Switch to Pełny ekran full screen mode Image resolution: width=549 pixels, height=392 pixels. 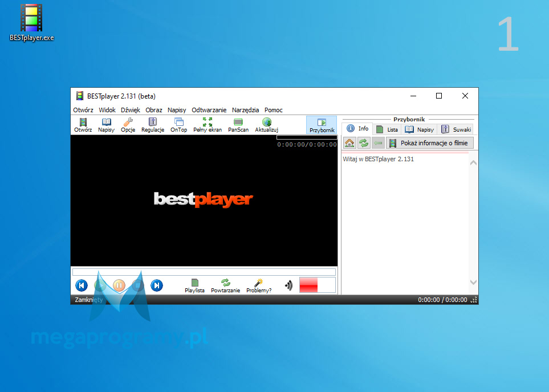pyautogui.click(x=208, y=125)
